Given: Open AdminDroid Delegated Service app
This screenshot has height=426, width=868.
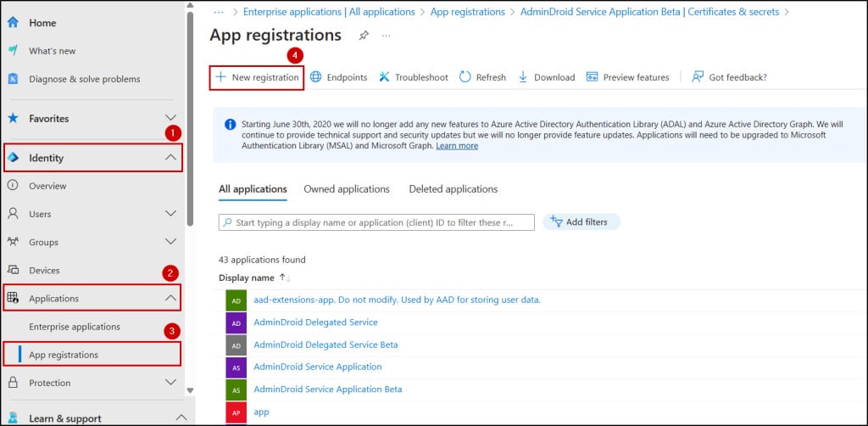Looking at the screenshot, I should pyautogui.click(x=315, y=322).
